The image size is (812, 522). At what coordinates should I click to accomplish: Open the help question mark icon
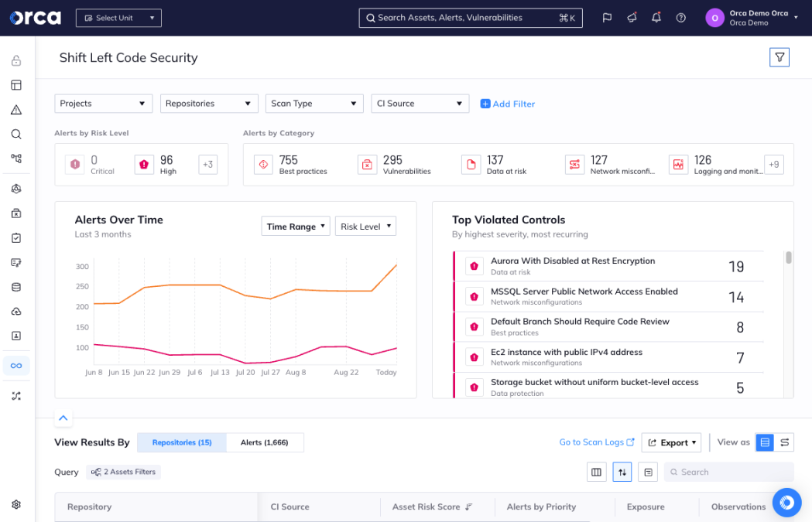tap(680, 17)
